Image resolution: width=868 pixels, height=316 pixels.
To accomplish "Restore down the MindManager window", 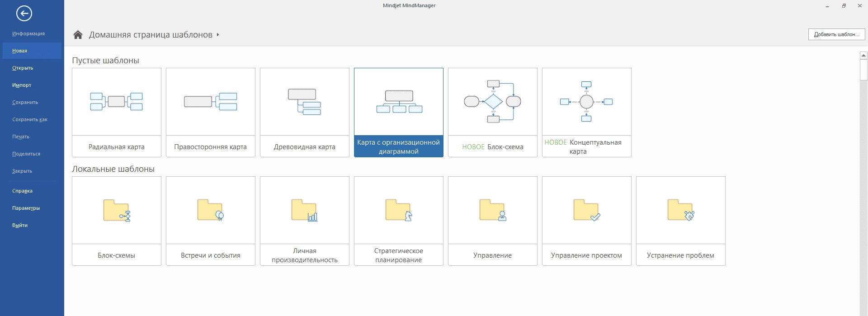I will pos(844,6).
